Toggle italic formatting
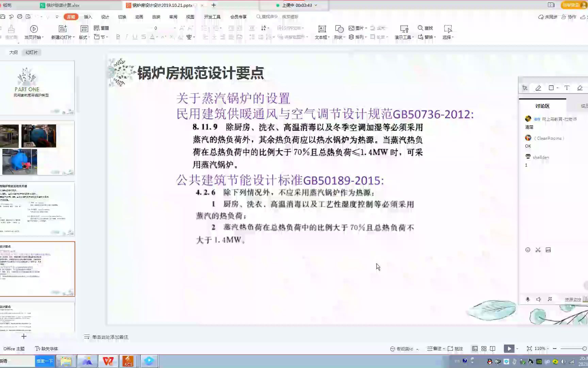 click(x=127, y=37)
